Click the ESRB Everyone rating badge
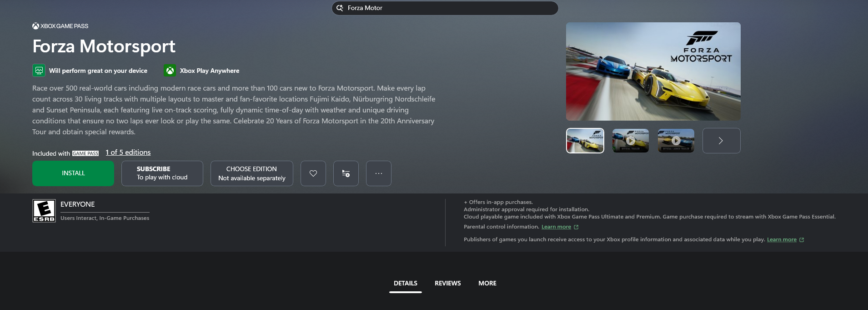 pos(44,211)
